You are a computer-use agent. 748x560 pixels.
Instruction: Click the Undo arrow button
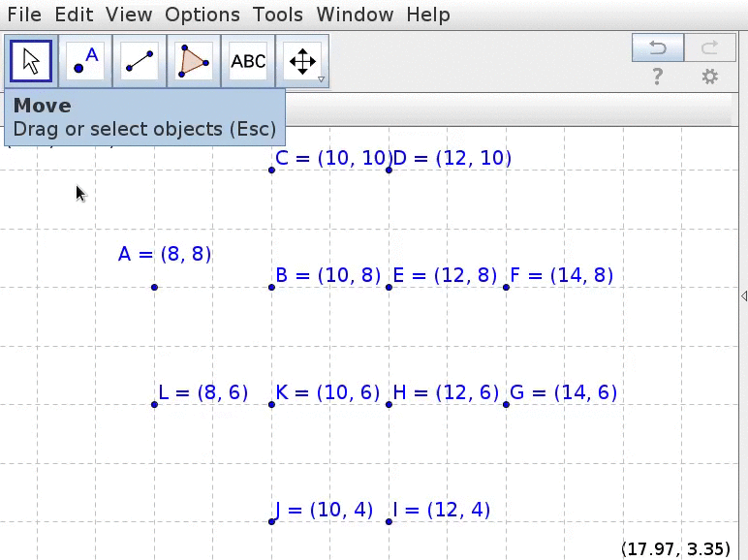658,47
